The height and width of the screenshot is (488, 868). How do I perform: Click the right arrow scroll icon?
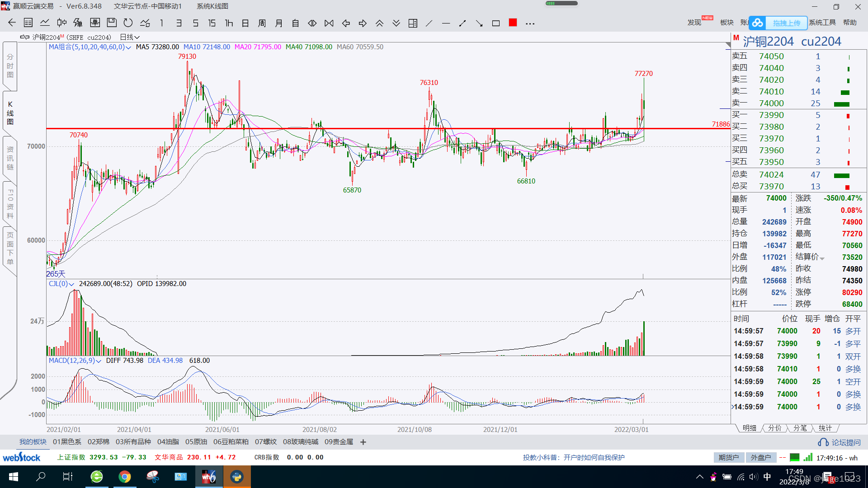point(363,23)
